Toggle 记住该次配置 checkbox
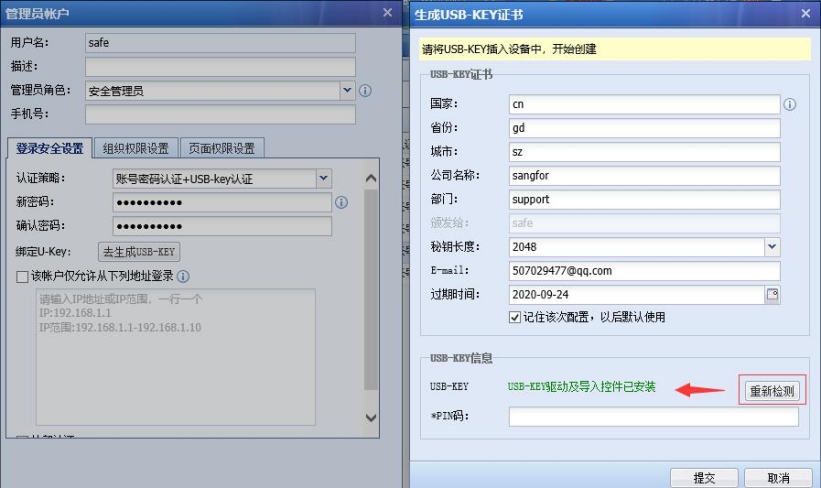 pyautogui.click(x=515, y=317)
